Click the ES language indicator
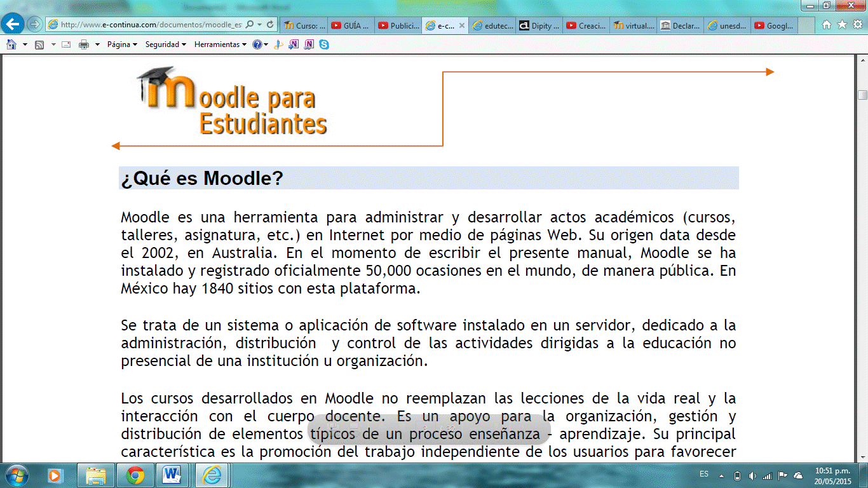Image resolution: width=868 pixels, height=488 pixels. coord(704,474)
